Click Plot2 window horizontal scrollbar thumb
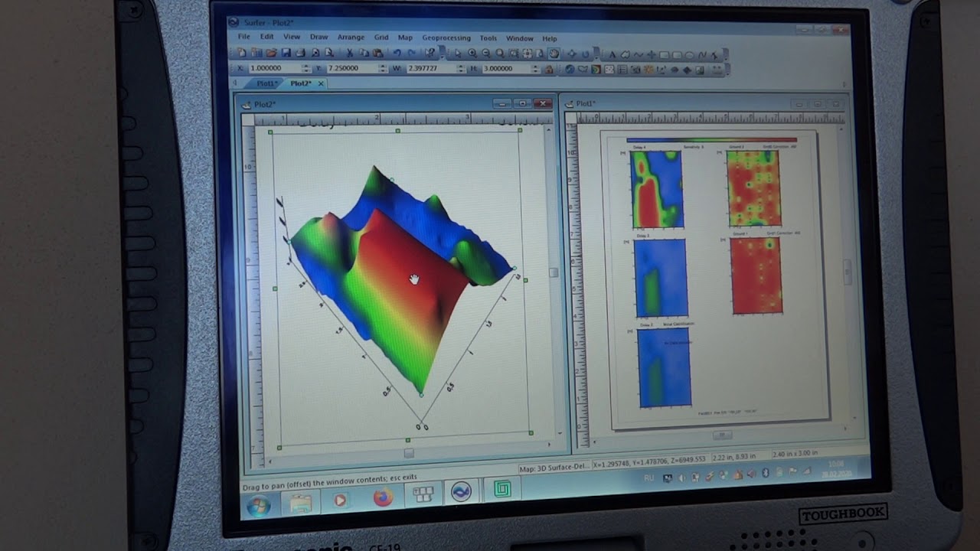Viewport: 980px width, 551px height. (409, 453)
